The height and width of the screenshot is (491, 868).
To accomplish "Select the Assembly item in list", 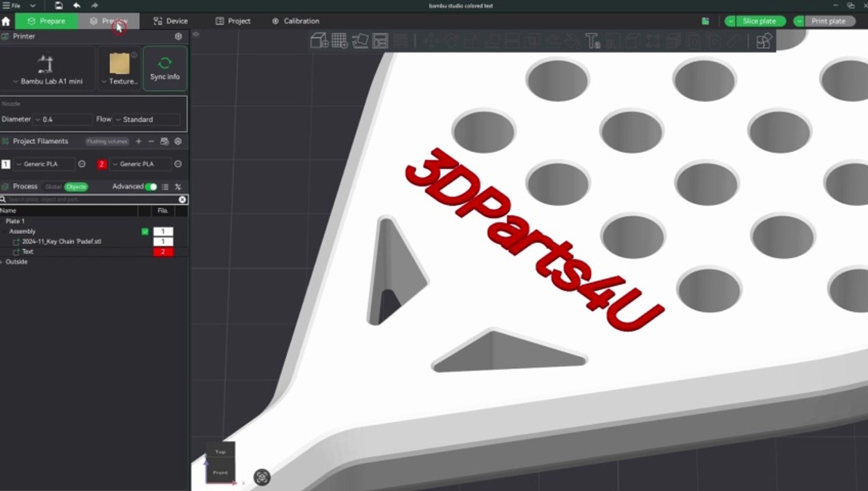I will coord(23,232).
